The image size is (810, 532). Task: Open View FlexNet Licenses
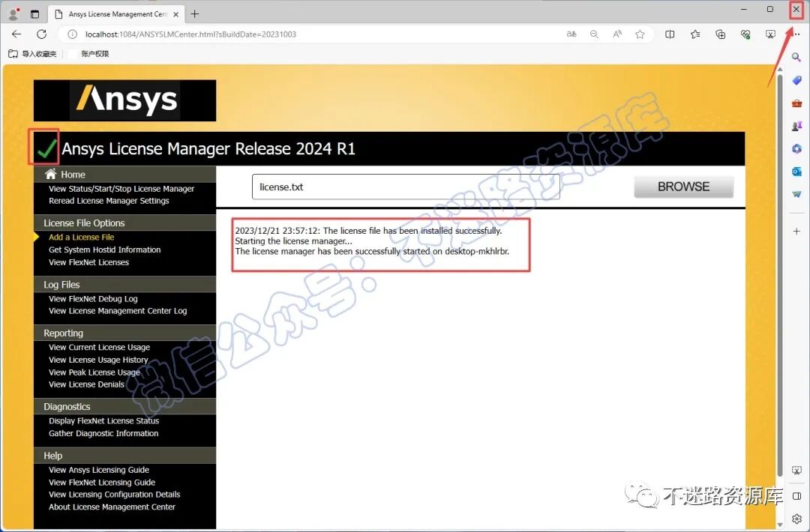(x=88, y=262)
